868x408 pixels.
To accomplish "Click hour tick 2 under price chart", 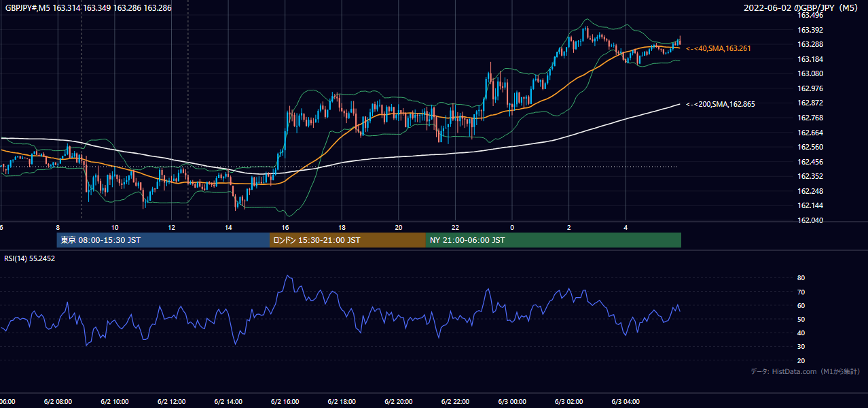I will tap(569, 227).
